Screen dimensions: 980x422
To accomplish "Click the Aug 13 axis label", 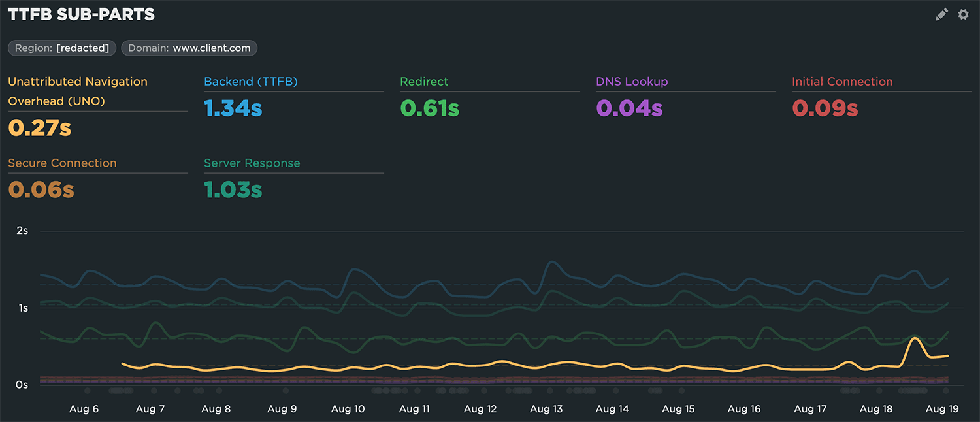I will click(546, 409).
